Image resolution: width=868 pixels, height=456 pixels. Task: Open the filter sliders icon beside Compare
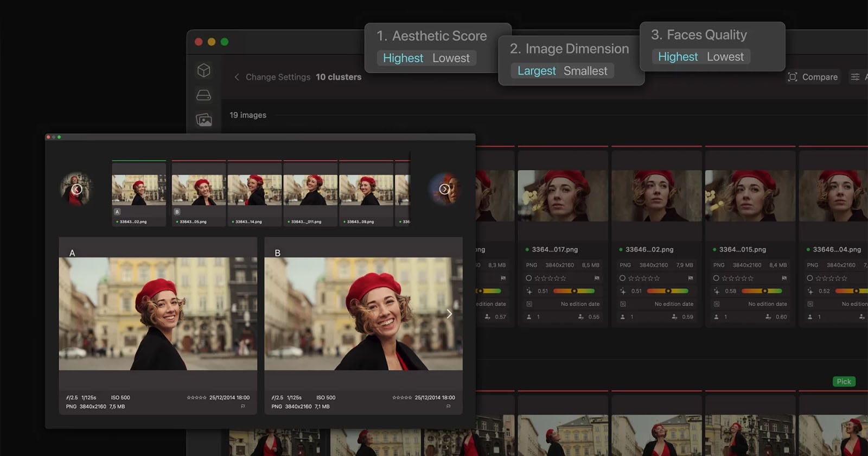855,77
